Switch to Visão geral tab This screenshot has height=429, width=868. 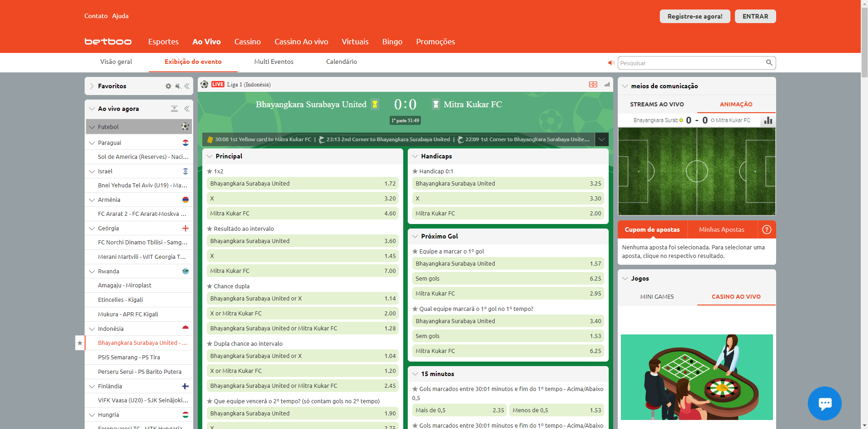[116, 62]
